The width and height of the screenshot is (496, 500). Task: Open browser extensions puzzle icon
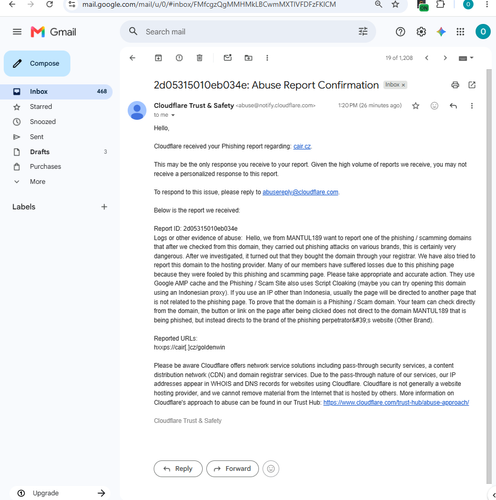tap(441, 4)
